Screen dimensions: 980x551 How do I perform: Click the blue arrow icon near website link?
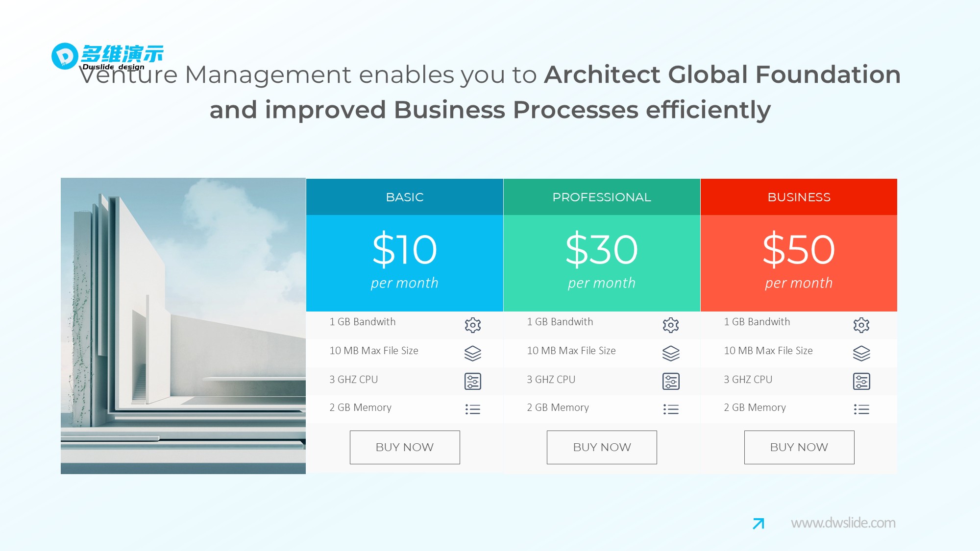[758, 524]
